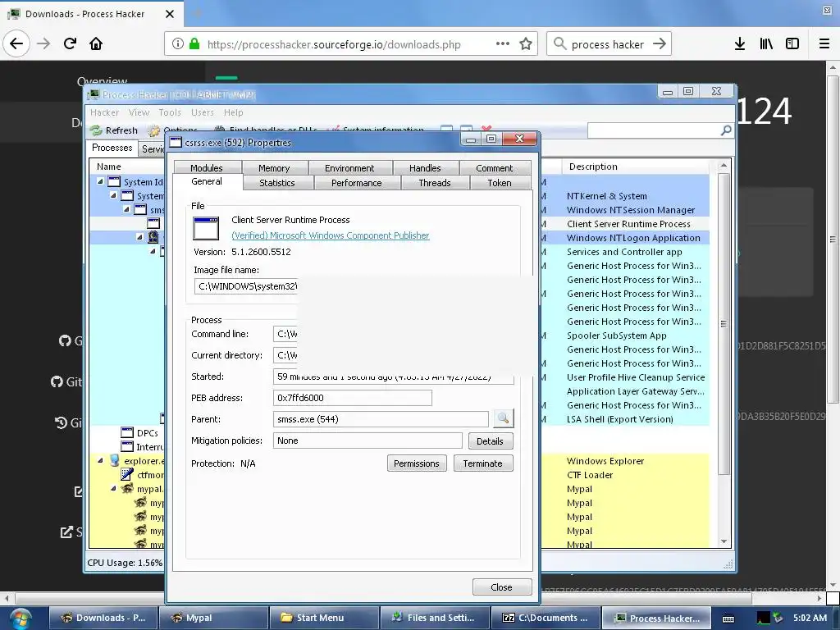
Task: Switch to the Memory tab
Action: [274, 167]
